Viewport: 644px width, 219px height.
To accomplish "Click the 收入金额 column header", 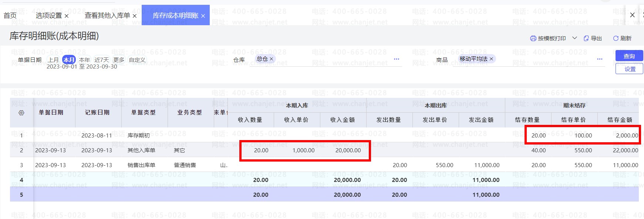I will click(x=343, y=120).
